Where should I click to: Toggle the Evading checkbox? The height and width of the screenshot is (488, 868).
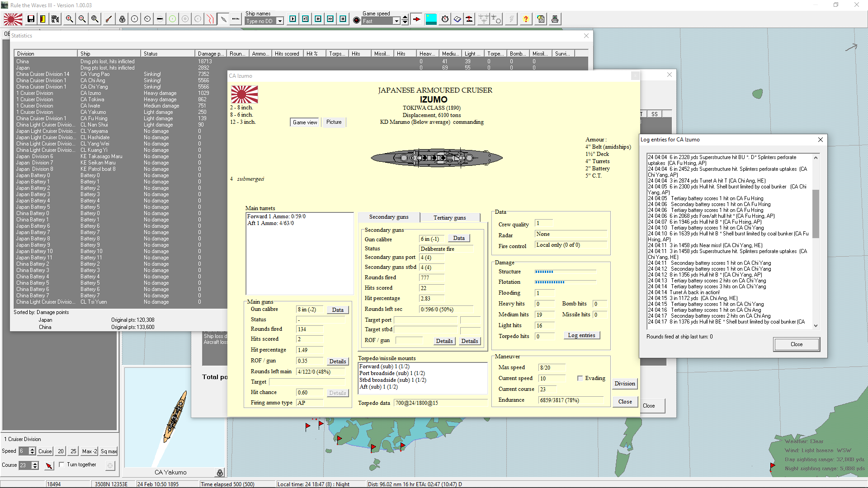click(x=580, y=378)
